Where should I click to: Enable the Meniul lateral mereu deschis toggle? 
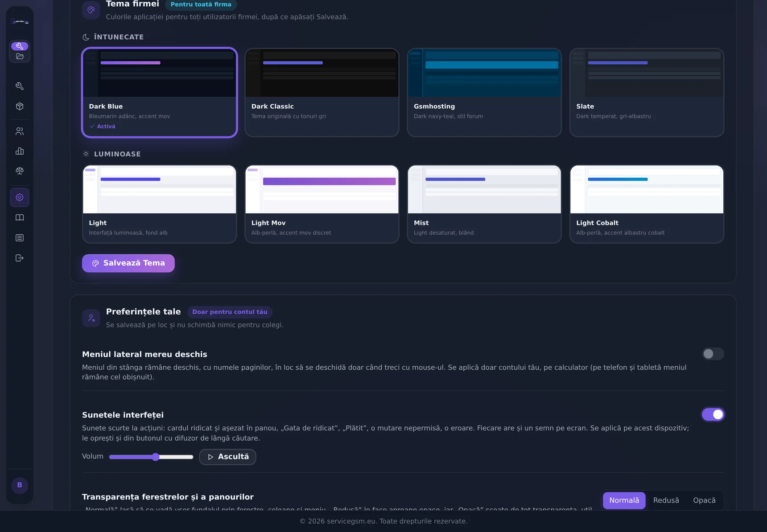tap(713, 354)
